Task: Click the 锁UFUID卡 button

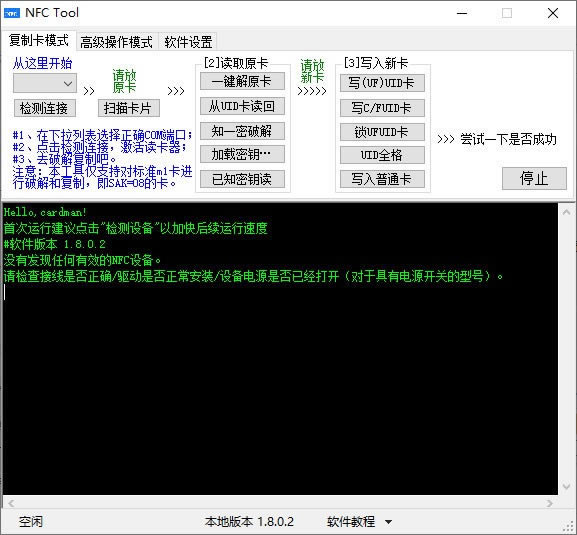Action: (382, 132)
